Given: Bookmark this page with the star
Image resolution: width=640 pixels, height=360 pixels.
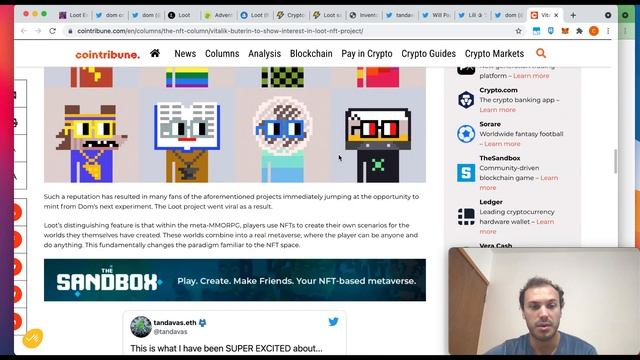Looking at the screenshot, I should [x=518, y=31].
